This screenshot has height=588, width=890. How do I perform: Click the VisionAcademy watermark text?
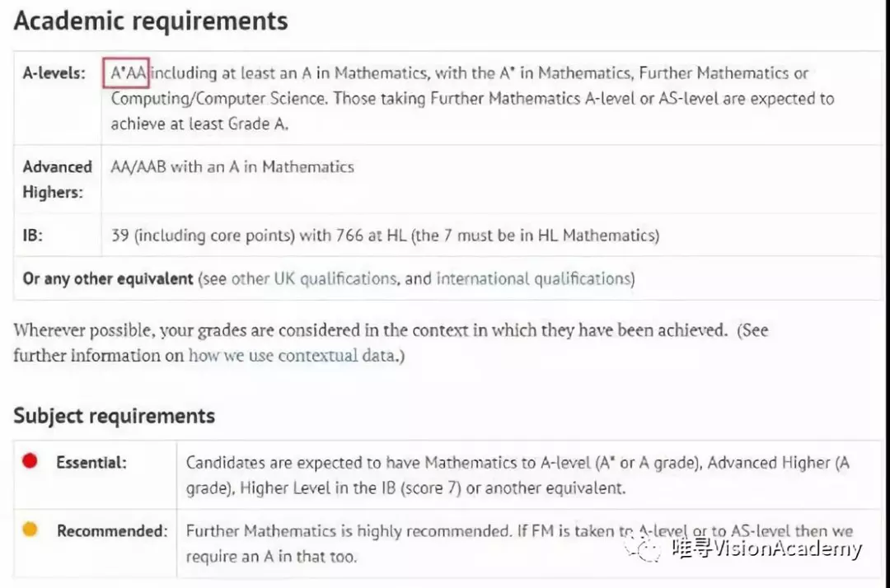pyautogui.click(x=767, y=548)
